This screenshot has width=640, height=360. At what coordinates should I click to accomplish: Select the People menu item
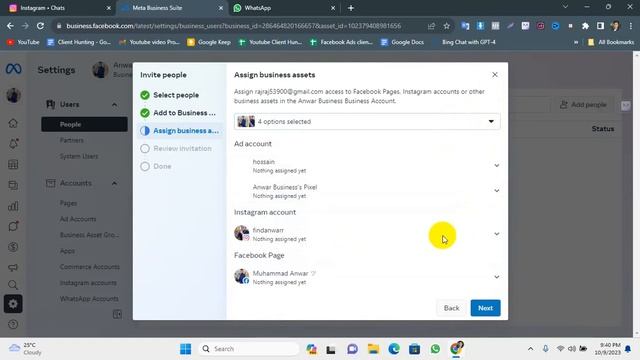point(84,124)
